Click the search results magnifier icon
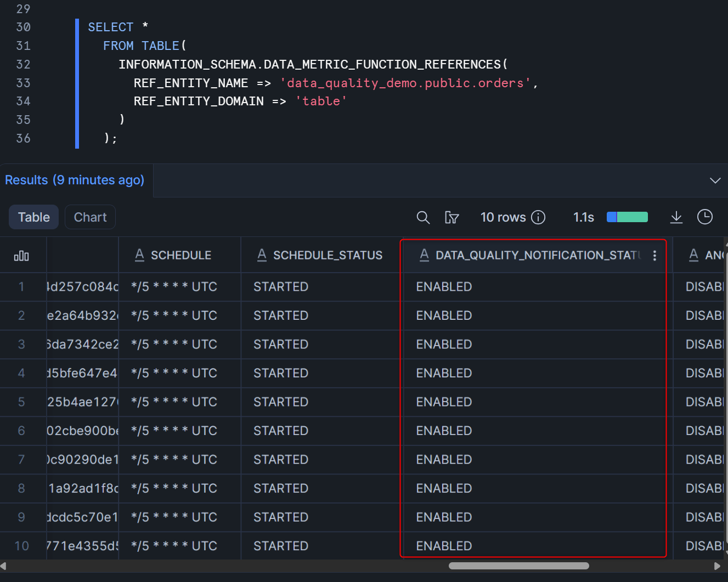The image size is (728, 582). [x=422, y=218]
